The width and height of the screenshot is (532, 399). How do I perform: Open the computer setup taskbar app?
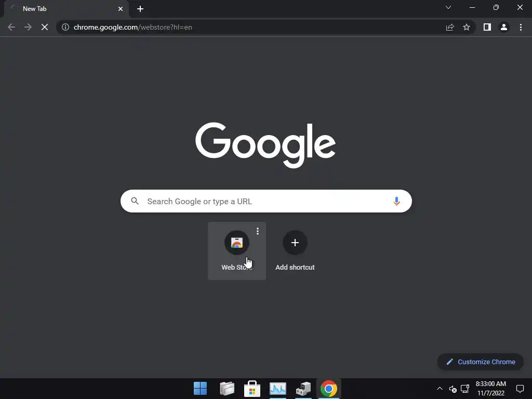tap(303, 389)
